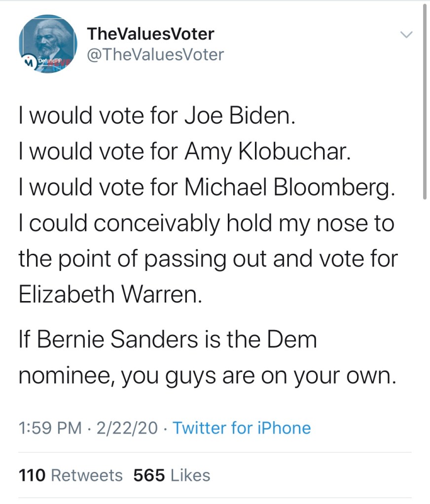Click the "point of passing out" line
The width and height of the screenshot is (430, 504).
click(x=208, y=259)
